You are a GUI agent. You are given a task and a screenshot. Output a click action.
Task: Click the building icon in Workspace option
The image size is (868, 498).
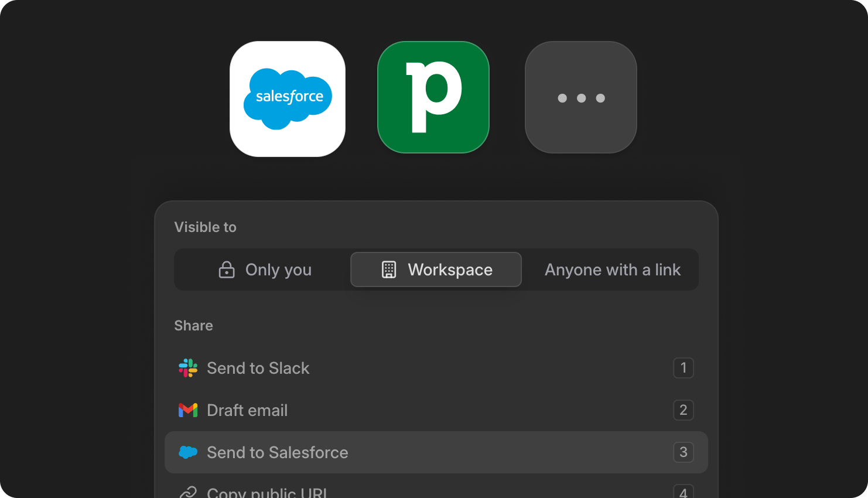[x=389, y=270]
